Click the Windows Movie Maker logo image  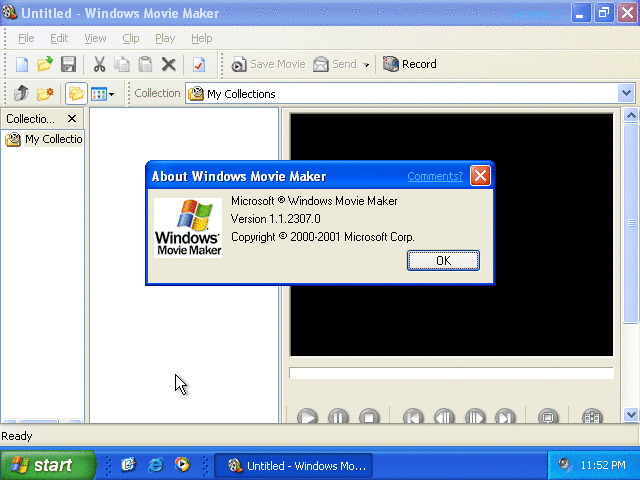(188, 228)
